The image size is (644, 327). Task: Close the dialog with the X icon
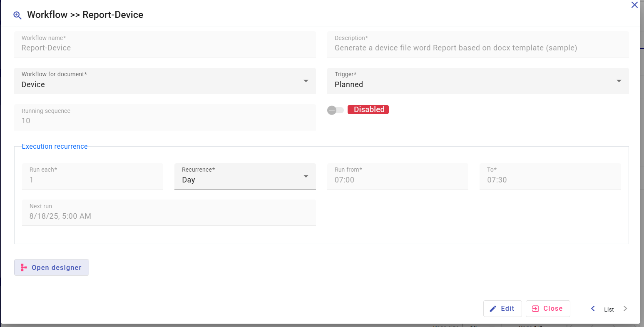pos(634,5)
